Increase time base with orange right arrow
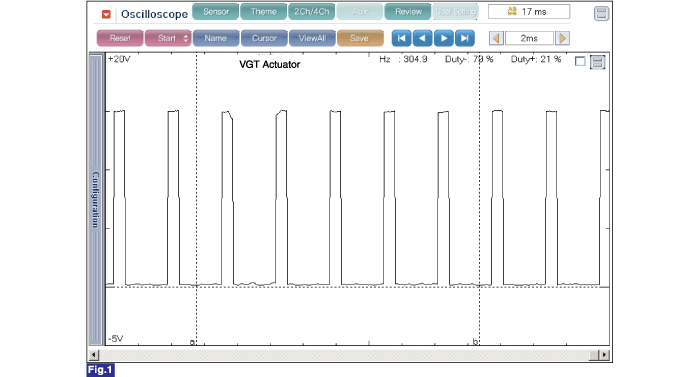 point(562,38)
